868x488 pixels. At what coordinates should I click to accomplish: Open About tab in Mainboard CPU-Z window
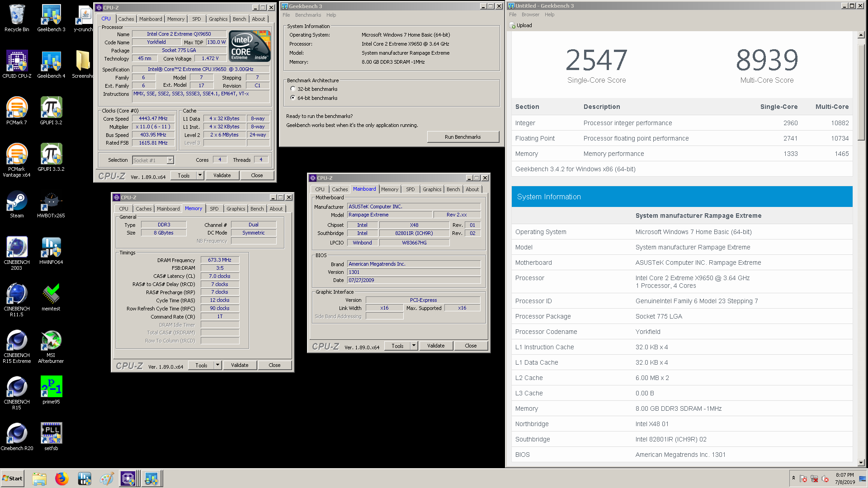coord(472,189)
